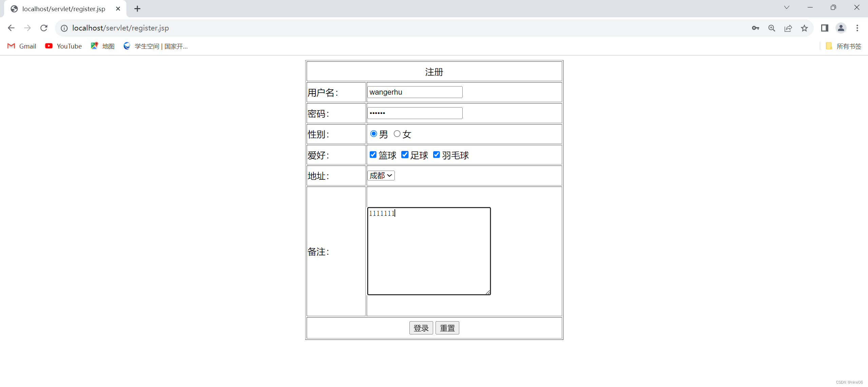868x387 pixels.
Task: Share this page via the share icon
Action: (788, 28)
